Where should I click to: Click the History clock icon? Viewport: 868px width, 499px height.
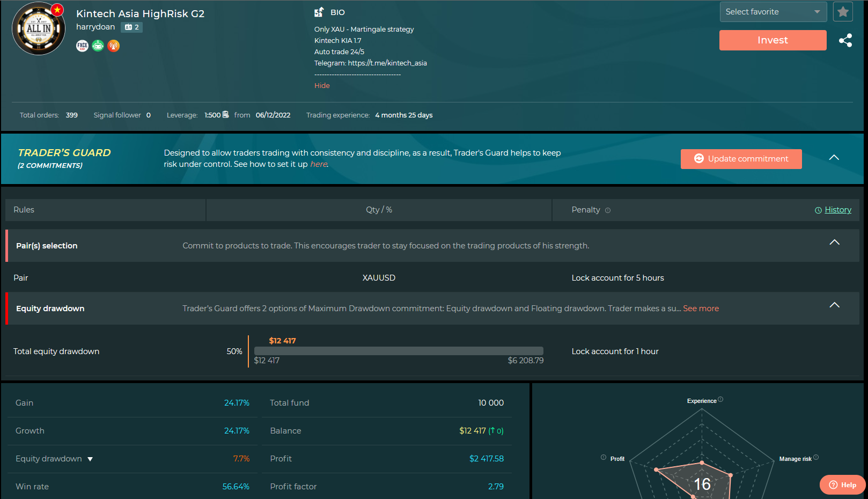818,210
